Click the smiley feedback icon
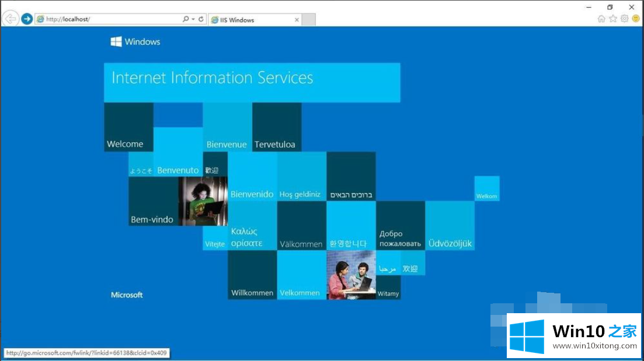The width and height of the screenshot is (644, 361). [636, 19]
